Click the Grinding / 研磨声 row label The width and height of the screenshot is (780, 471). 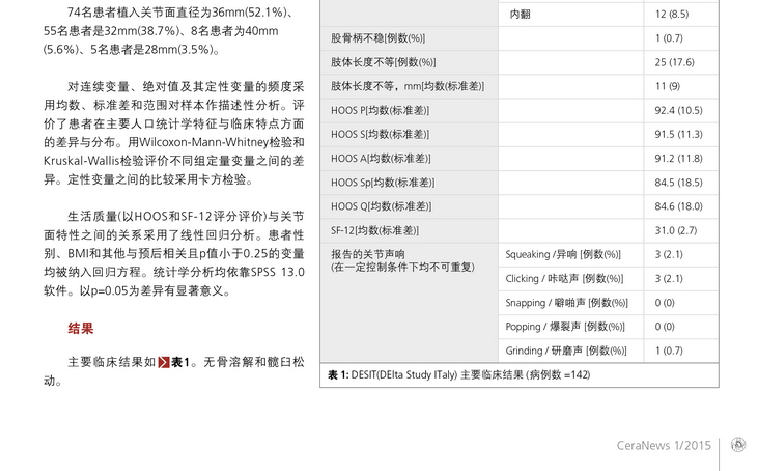566,351
